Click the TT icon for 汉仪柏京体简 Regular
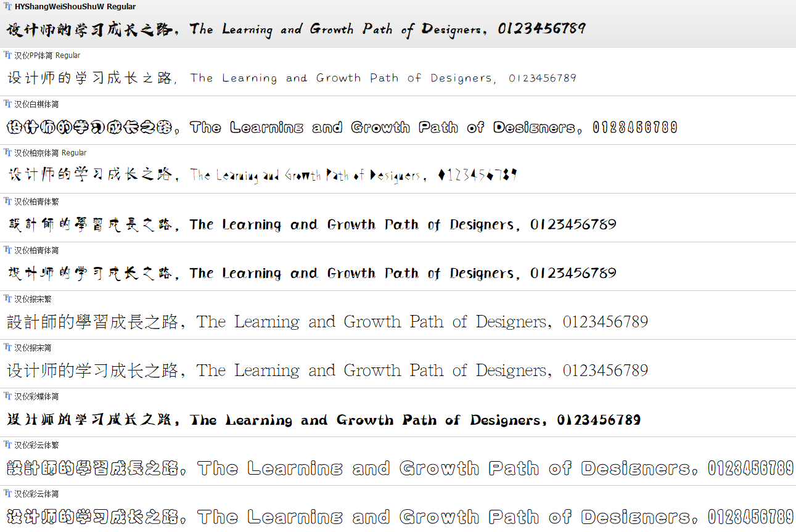This screenshot has height=532, width=796. coord(7,153)
